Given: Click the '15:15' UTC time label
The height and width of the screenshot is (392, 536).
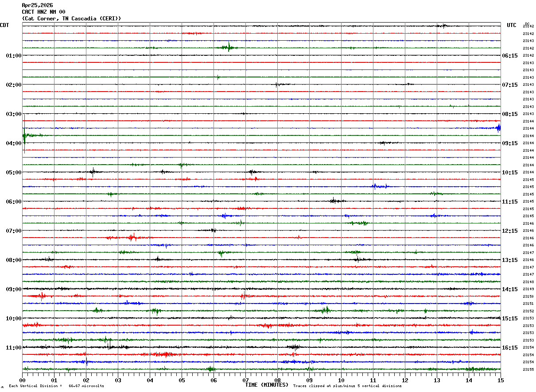Looking at the screenshot, I should click(510, 319).
